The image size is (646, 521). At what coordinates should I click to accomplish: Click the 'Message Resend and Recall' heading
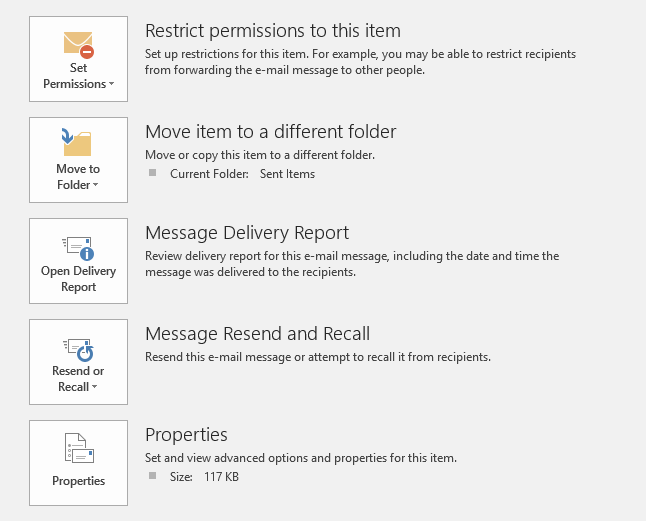[x=257, y=334]
